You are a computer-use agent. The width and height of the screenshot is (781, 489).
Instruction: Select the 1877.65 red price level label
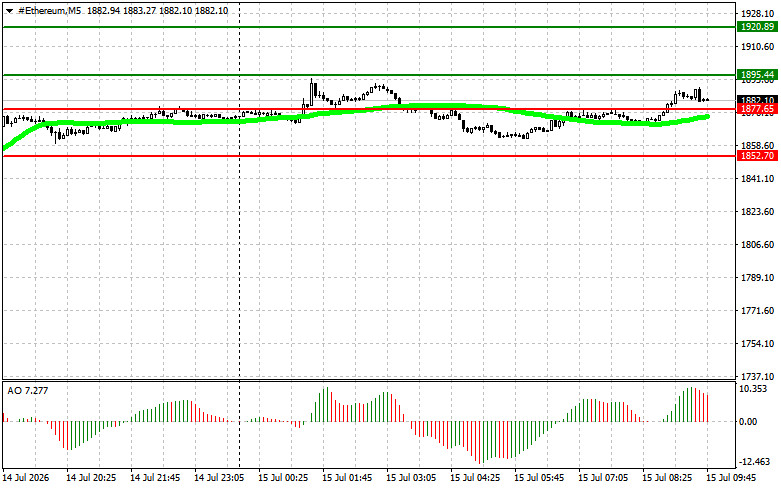pos(757,109)
